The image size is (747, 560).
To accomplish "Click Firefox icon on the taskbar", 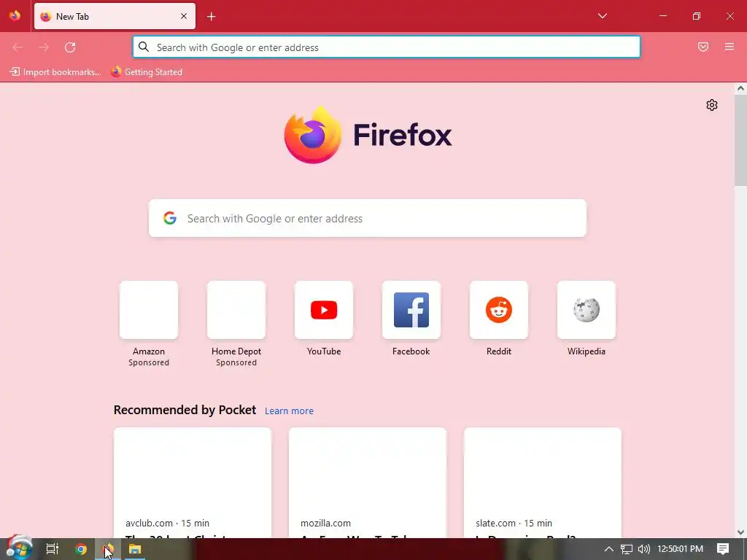I will click(108, 549).
